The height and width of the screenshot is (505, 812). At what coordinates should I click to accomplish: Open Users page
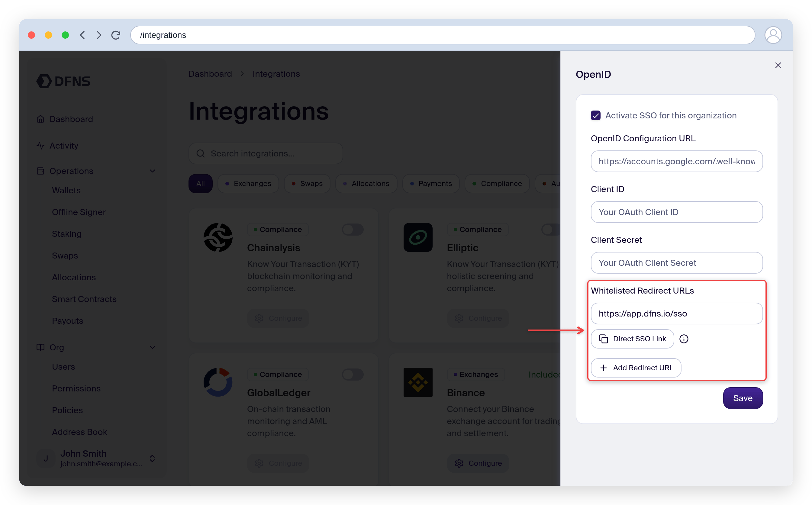[63, 367]
